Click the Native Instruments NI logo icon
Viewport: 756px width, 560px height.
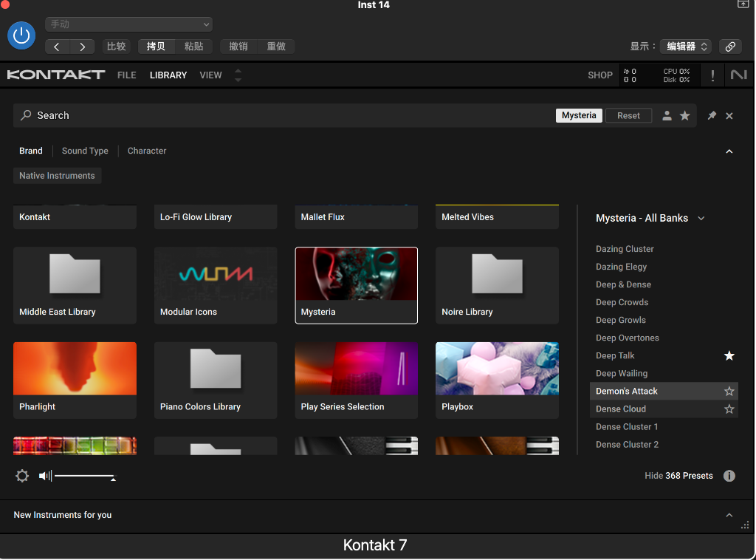tap(738, 75)
